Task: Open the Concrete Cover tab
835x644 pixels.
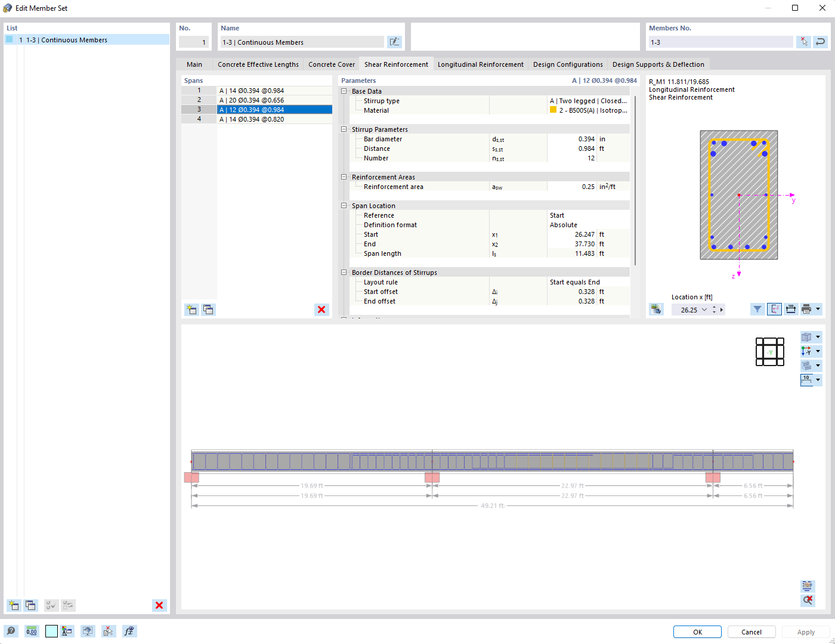Action: [331, 64]
